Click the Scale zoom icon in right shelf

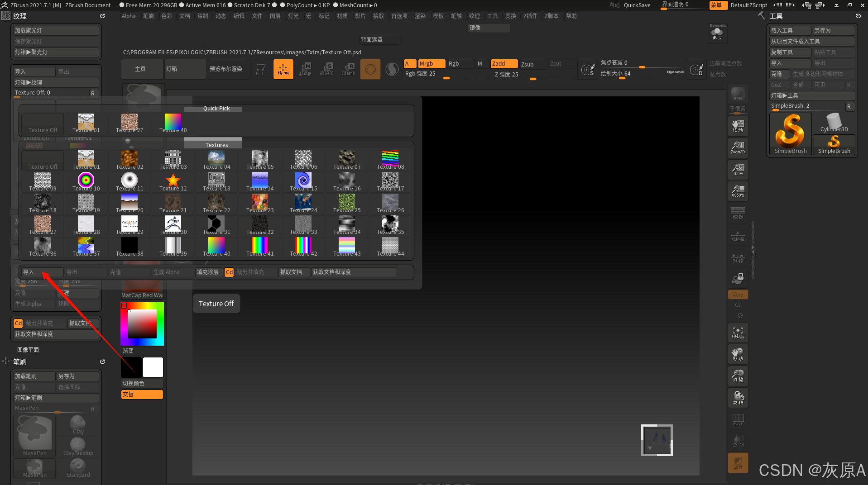pos(738,376)
